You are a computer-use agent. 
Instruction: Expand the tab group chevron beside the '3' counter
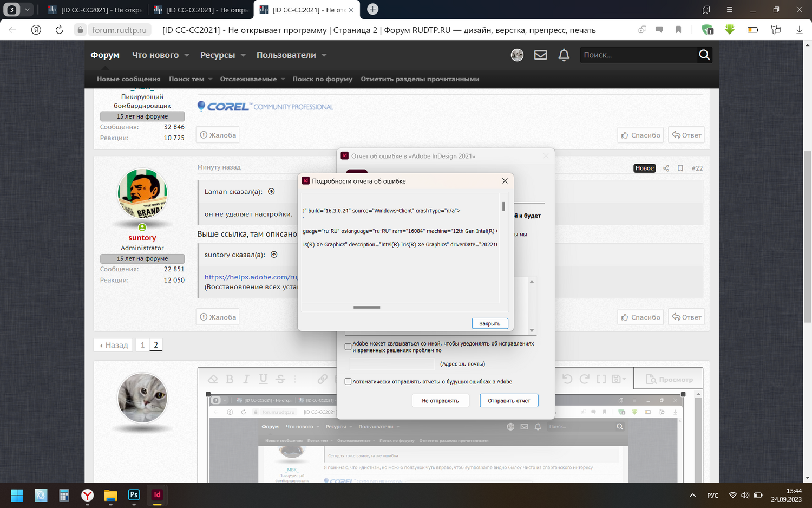tap(27, 10)
